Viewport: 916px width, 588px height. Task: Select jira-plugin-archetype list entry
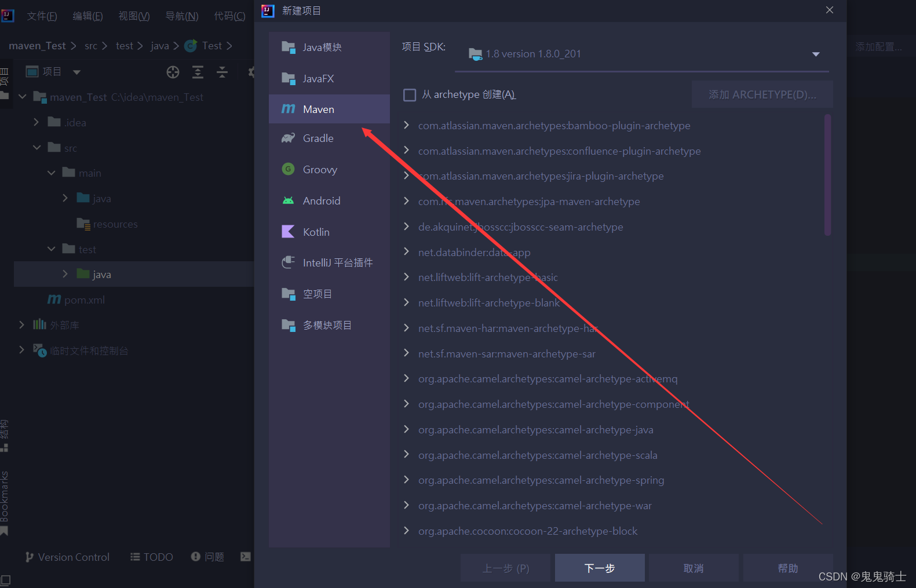(541, 176)
